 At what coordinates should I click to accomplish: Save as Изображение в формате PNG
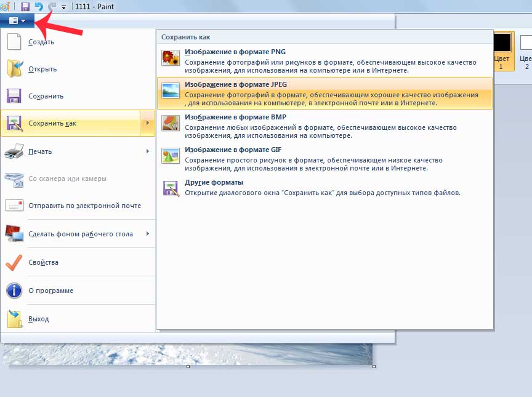click(x=235, y=52)
